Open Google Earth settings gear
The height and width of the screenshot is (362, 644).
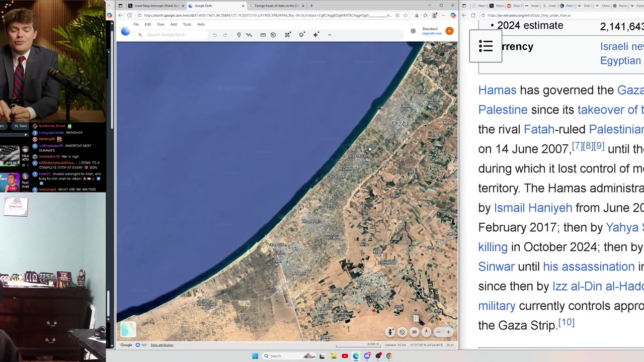(x=413, y=31)
